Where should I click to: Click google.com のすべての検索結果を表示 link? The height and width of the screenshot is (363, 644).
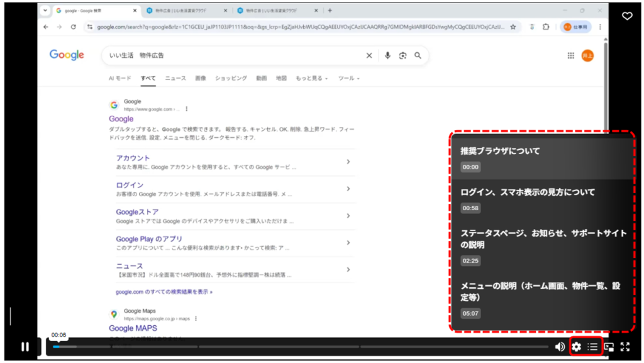[x=164, y=292]
